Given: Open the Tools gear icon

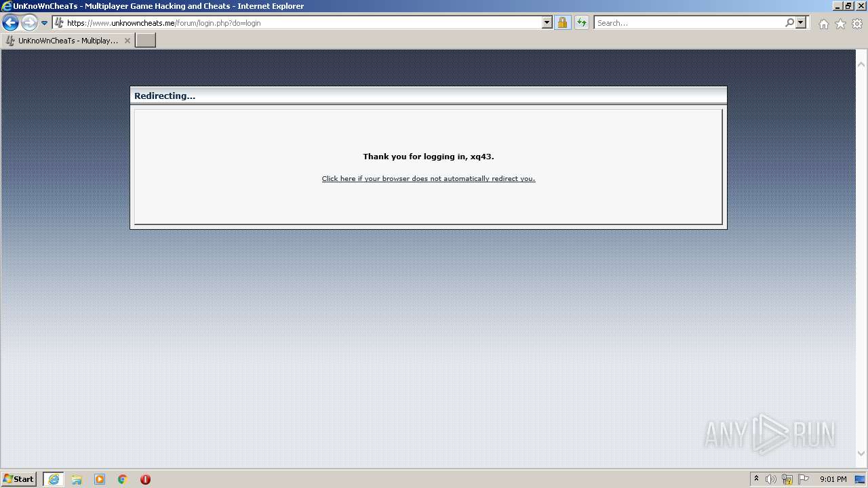Looking at the screenshot, I should click(x=857, y=24).
